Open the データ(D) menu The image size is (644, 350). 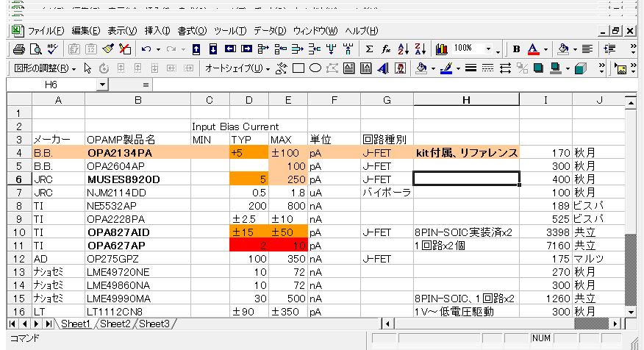(269, 31)
